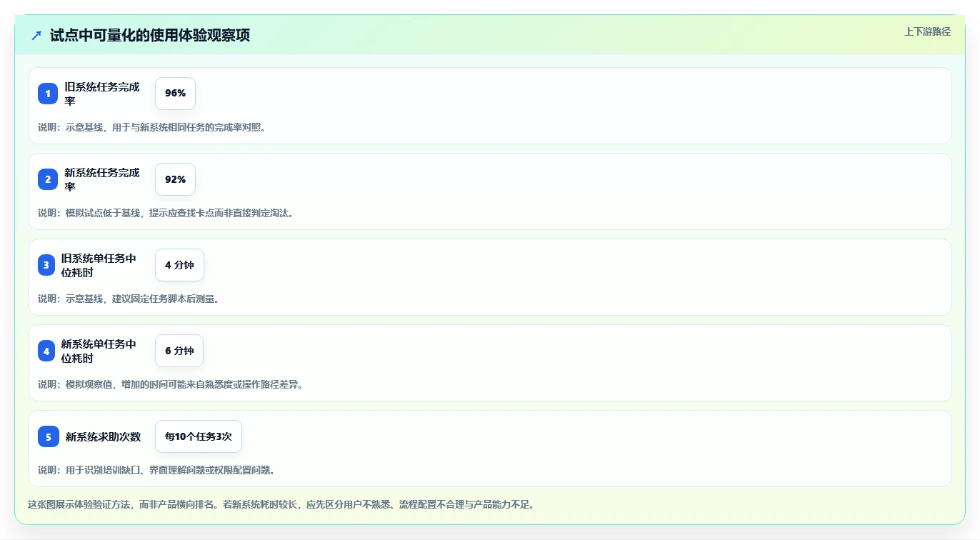Click the note 说明：示意基线，用于与新系统相同任务的完成率对照
This screenshot has height=540, width=980.
[152, 127]
